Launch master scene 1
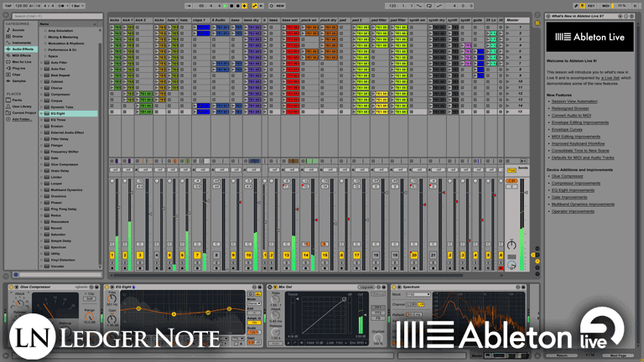The height and width of the screenshot is (362, 644). 507,27
